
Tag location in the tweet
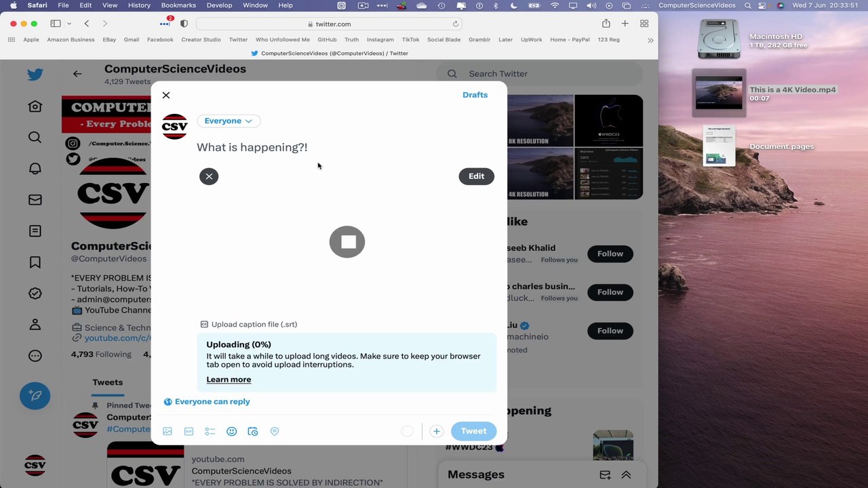tap(275, 431)
